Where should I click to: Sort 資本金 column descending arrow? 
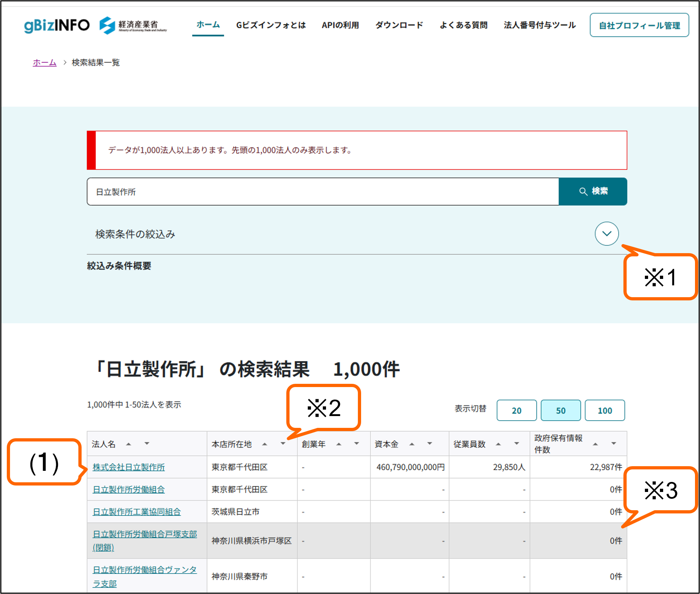click(x=429, y=444)
